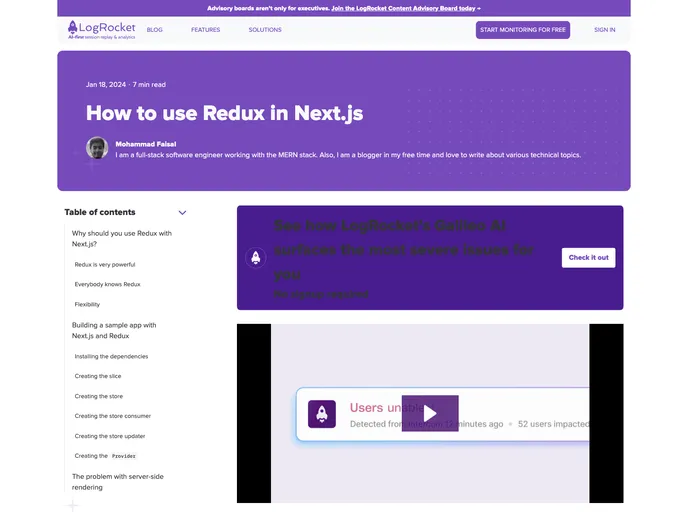Image resolution: width=688 pixels, height=512 pixels.
Task: Click the 'Jan 18, 2024 · 7 min read' text
Action: coord(126,85)
